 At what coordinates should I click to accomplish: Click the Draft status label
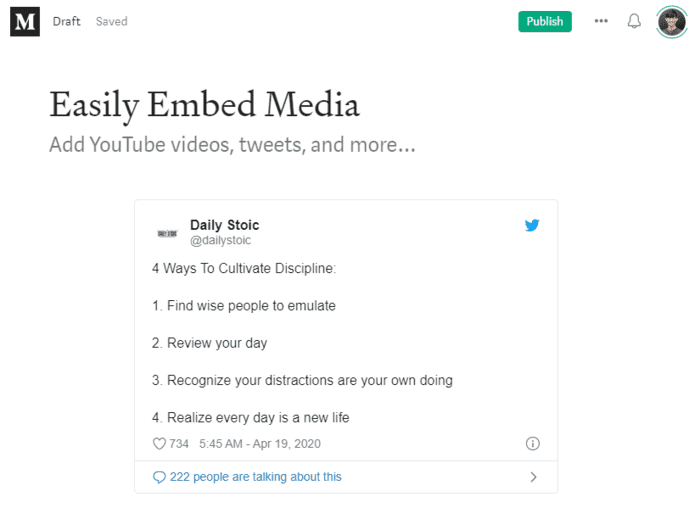click(67, 21)
